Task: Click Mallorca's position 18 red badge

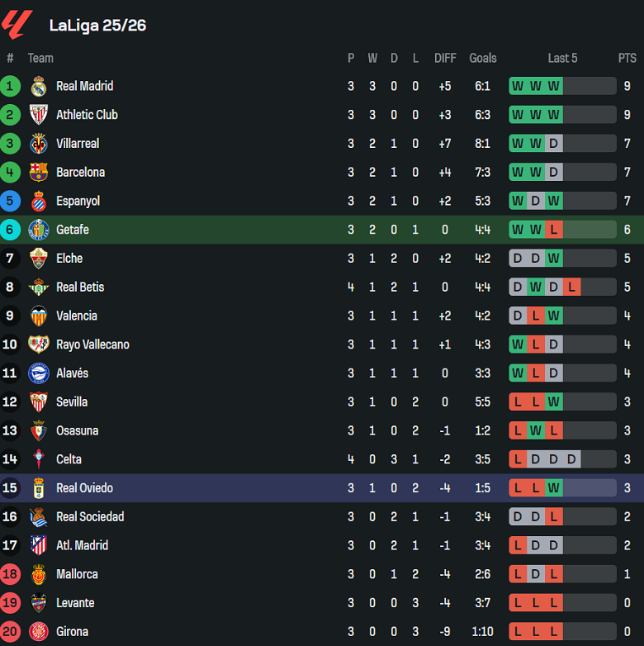Action: coord(10,574)
